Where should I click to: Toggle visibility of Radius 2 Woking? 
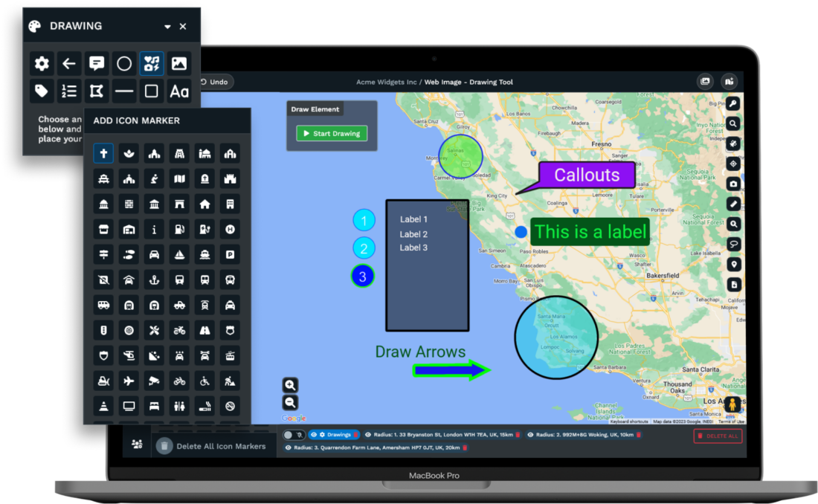coord(530,435)
